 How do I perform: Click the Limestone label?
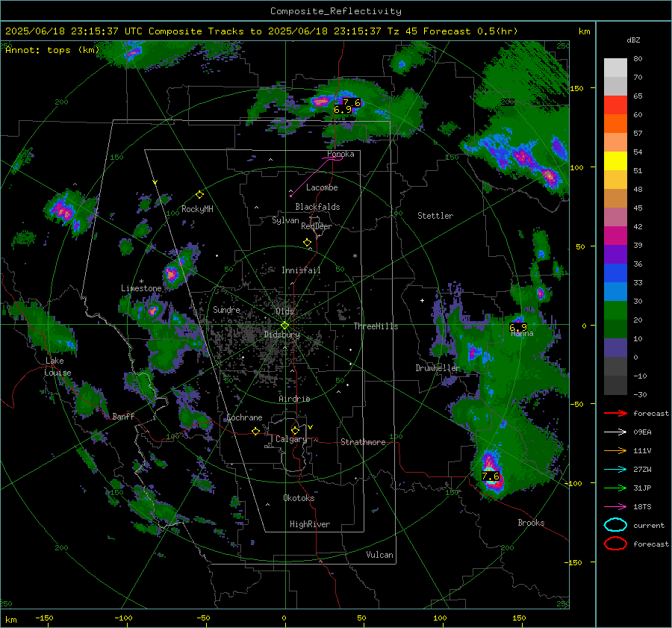click(141, 288)
